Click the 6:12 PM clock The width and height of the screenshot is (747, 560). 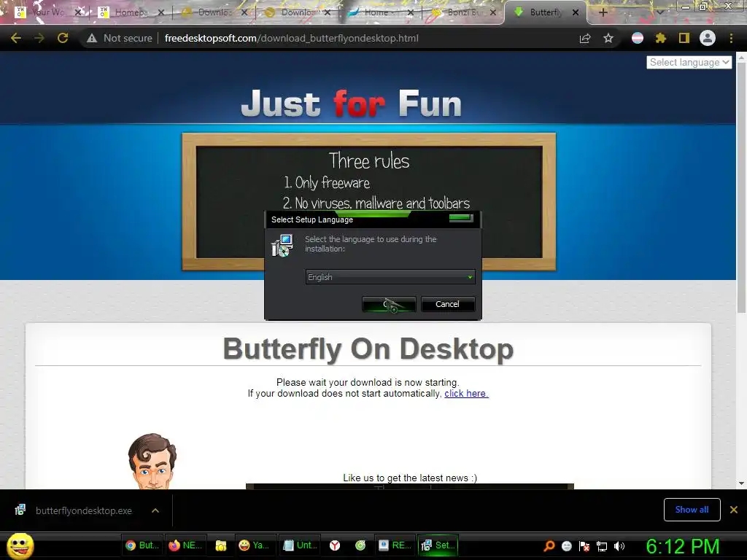click(x=682, y=546)
